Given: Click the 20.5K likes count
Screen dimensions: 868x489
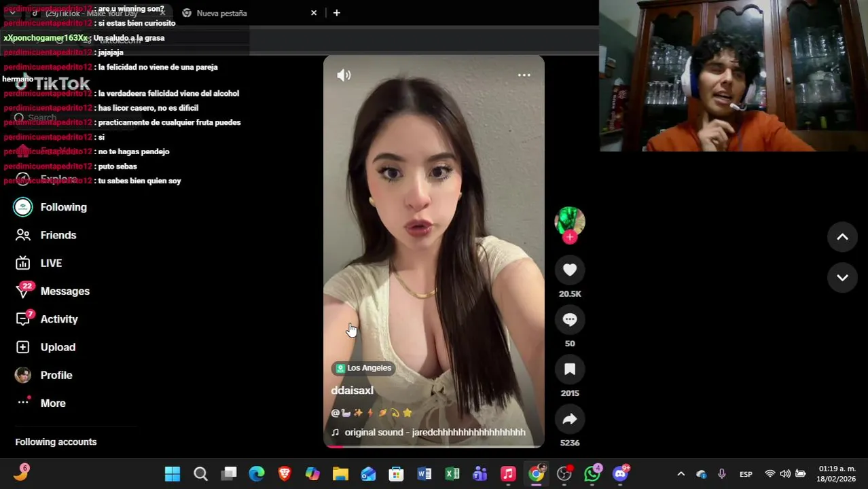Looking at the screenshot, I should (x=570, y=294).
